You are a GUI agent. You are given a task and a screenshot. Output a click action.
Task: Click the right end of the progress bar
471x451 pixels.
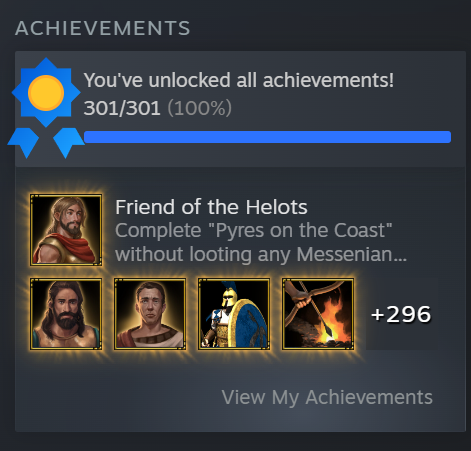[x=445, y=137]
